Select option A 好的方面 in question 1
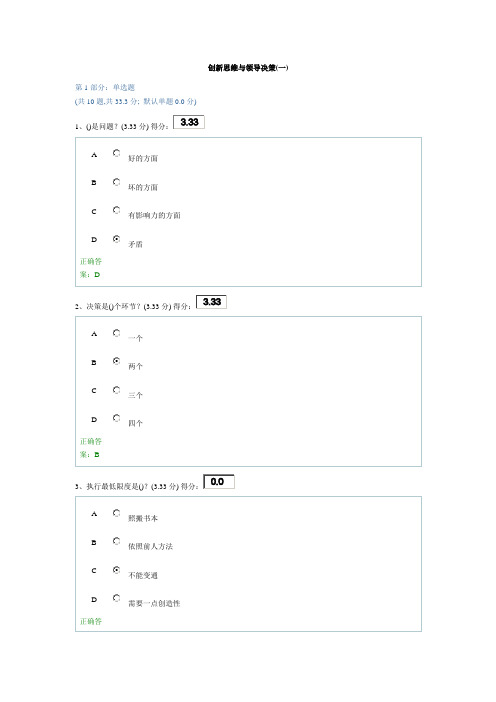The image size is (496, 702). pos(116,153)
